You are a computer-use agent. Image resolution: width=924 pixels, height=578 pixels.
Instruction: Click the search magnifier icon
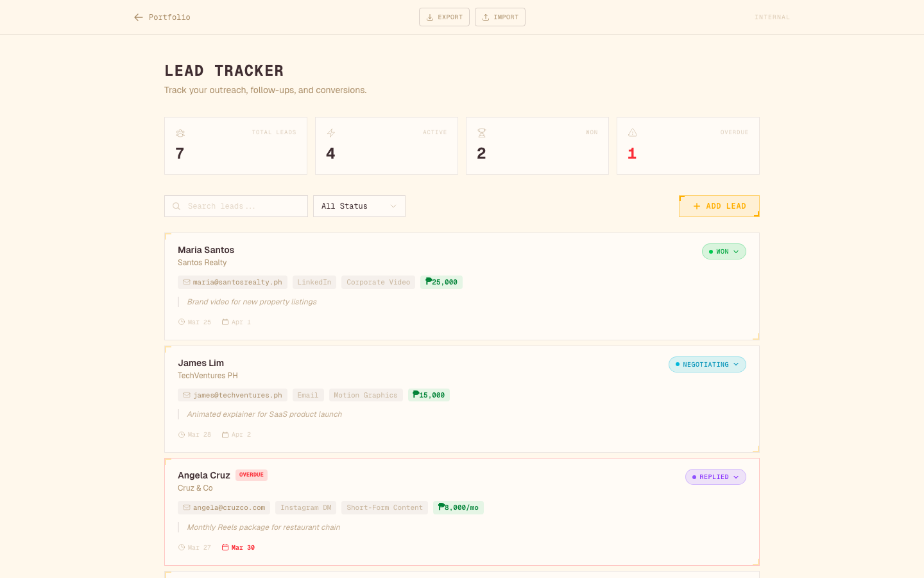tap(176, 206)
